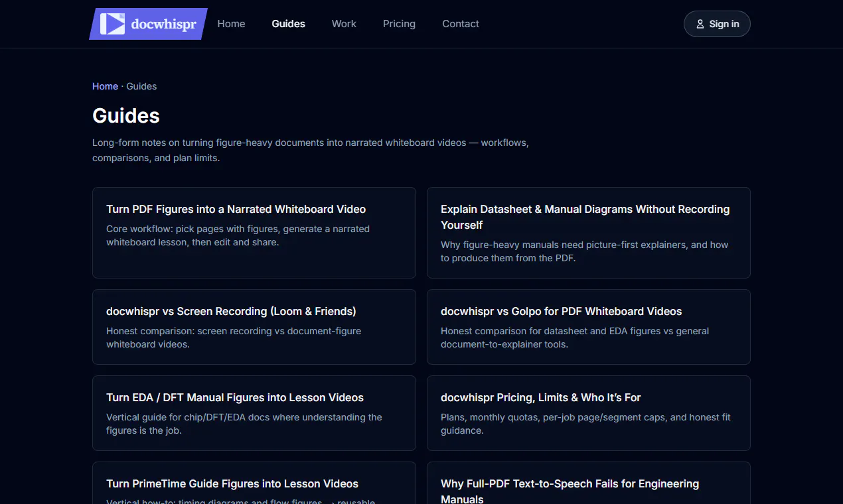843x504 pixels.
Task: Open docwhispr vs Screen Recording guide
Action: click(254, 327)
